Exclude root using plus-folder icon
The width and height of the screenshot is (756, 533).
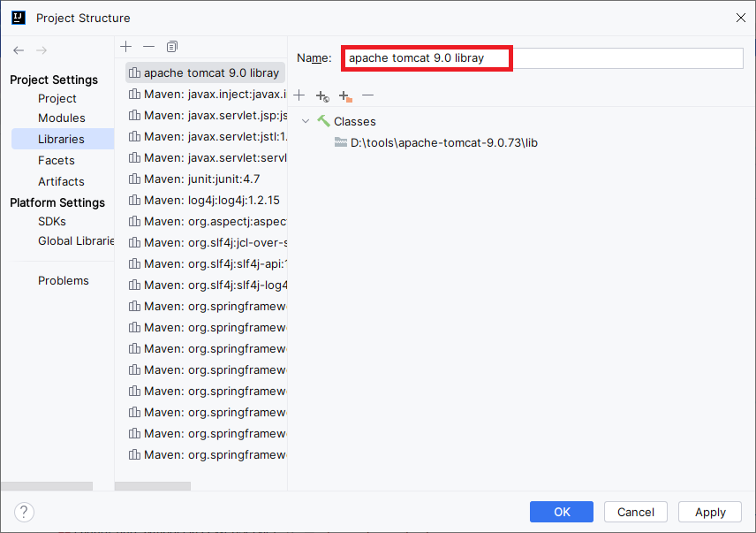[345, 96]
